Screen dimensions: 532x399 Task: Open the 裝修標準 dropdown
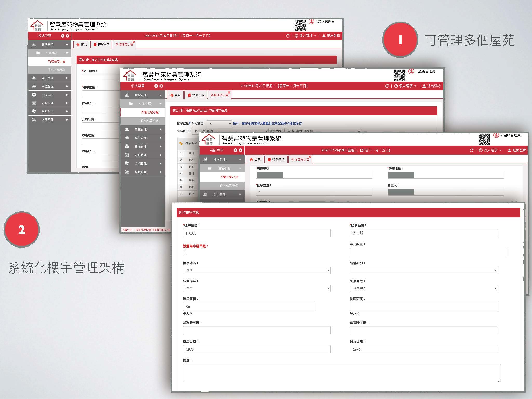(257, 288)
